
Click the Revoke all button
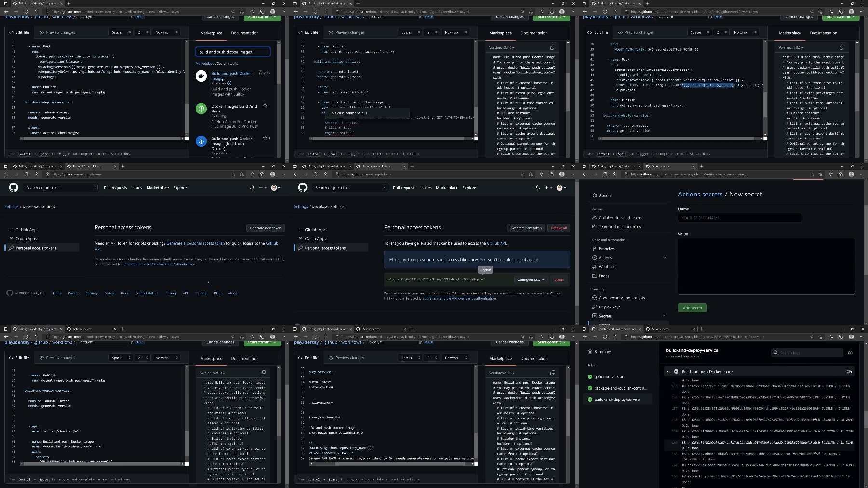coord(559,228)
